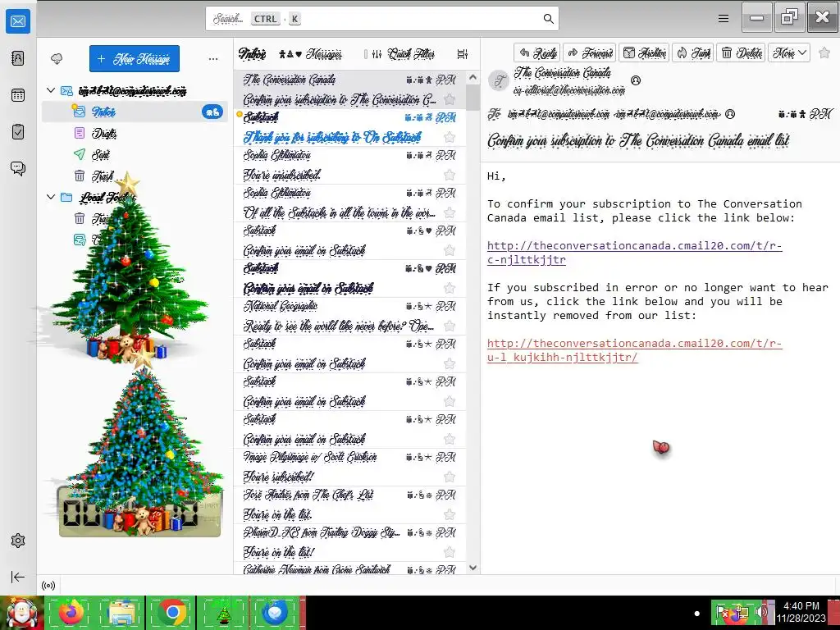Open folder pane options ellipsis
The image size is (840, 630).
[213, 59]
